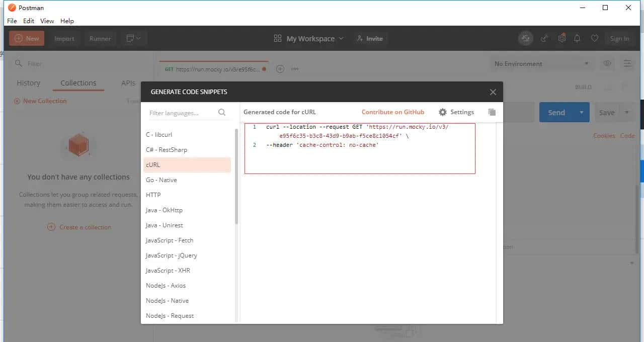The image size is (644, 342).
Task: Click the BUILD mode label
Action: point(583,87)
